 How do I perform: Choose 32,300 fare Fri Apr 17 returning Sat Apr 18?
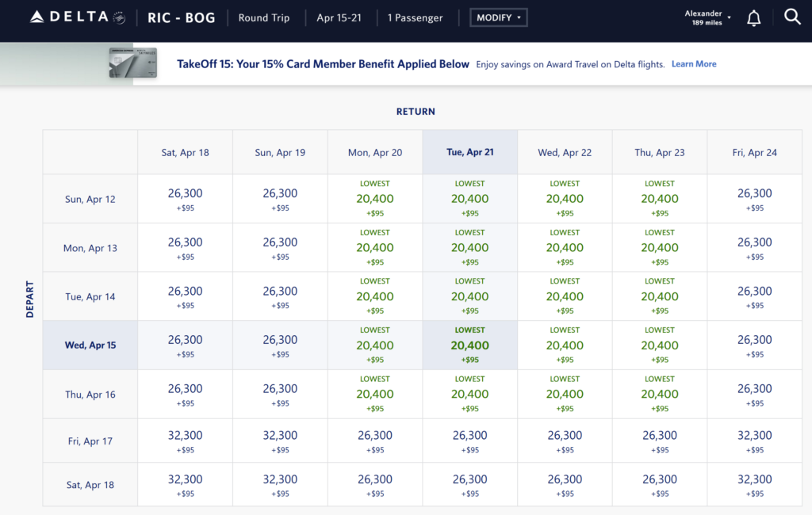click(x=185, y=441)
